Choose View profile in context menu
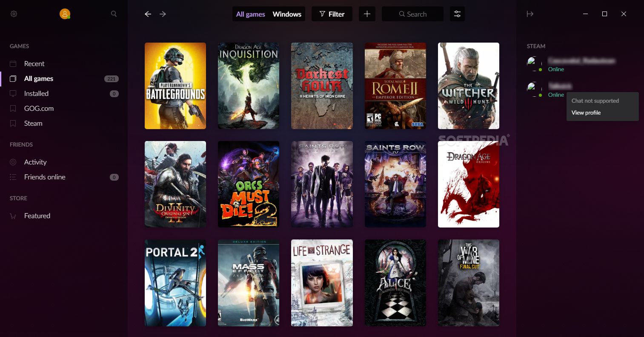 click(x=586, y=113)
